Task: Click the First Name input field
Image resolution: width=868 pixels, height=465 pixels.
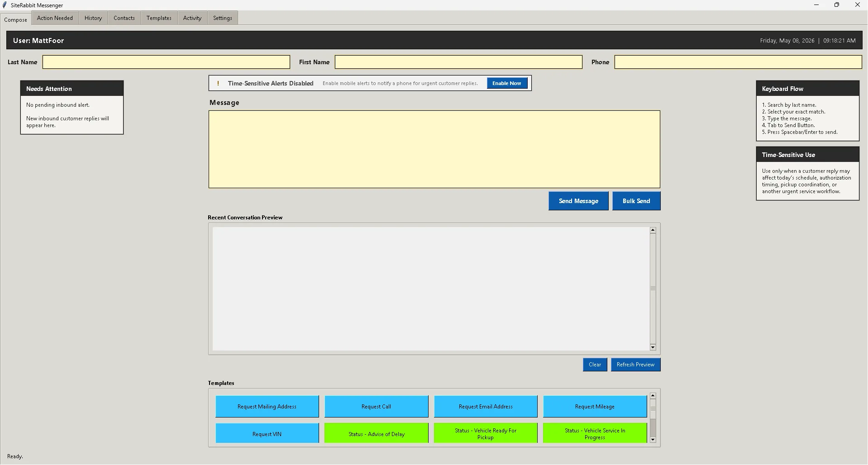Action: 458,62
